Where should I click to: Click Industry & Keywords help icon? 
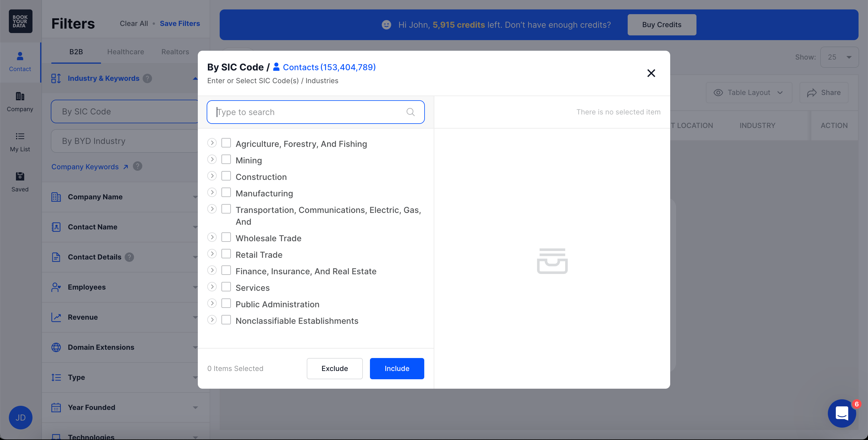[147, 78]
